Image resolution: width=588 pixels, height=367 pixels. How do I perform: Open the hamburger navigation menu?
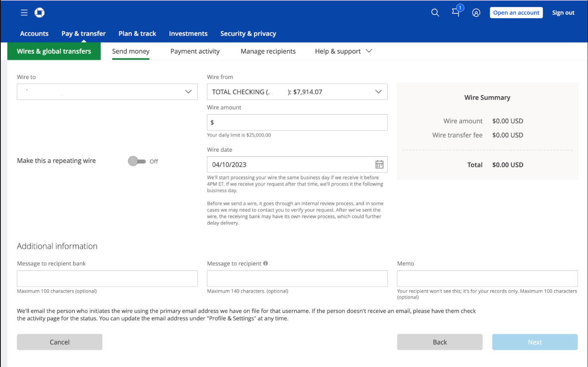pos(24,12)
